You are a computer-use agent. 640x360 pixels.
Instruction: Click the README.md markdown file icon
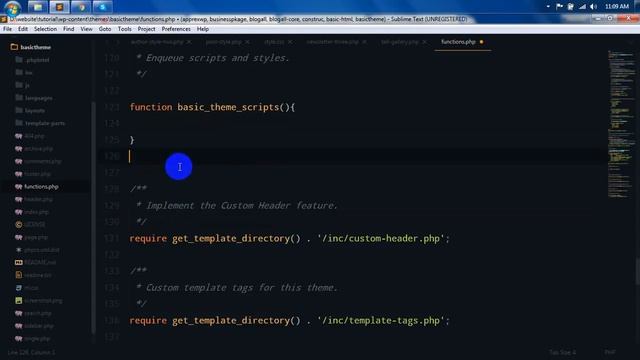[19, 262]
